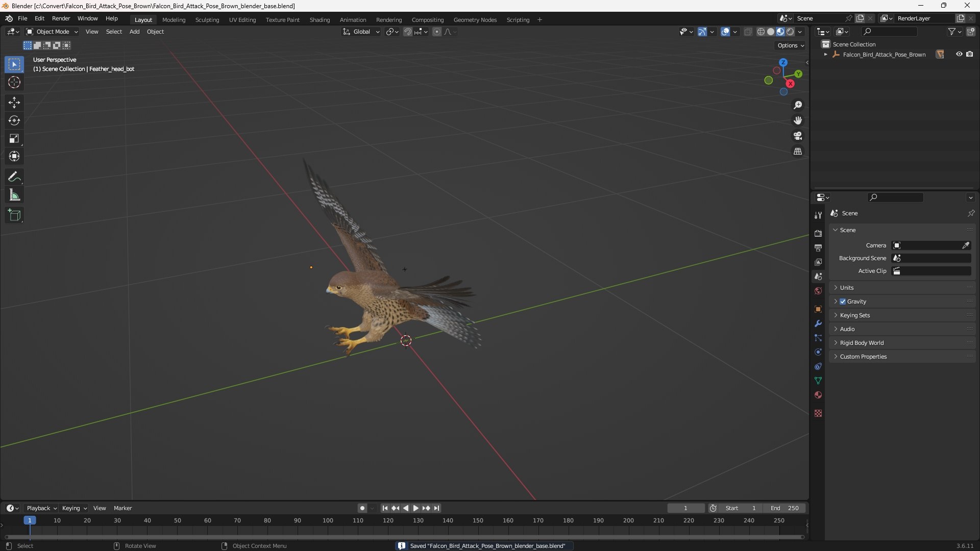Switch to rendered viewport shading

(790, 32)
